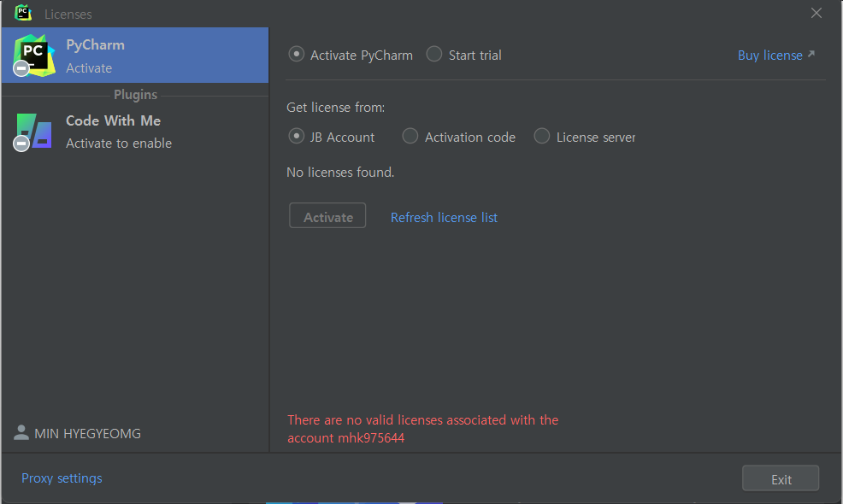
Task: Click the Exit button
Action: 781,478
